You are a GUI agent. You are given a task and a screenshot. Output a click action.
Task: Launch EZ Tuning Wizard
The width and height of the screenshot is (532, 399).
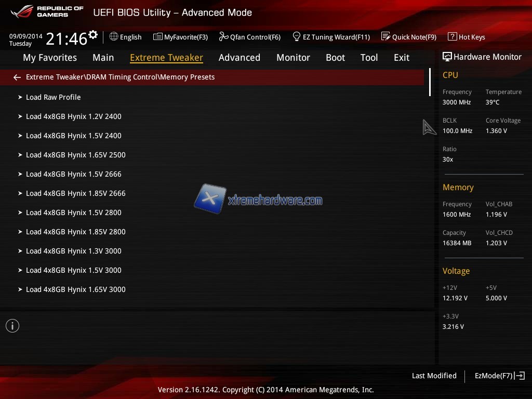331,37
